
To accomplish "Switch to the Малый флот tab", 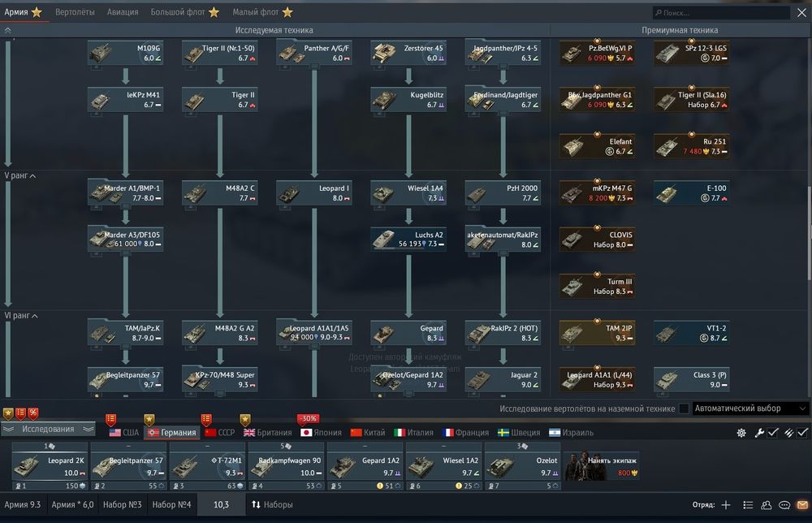I will 263,12.
